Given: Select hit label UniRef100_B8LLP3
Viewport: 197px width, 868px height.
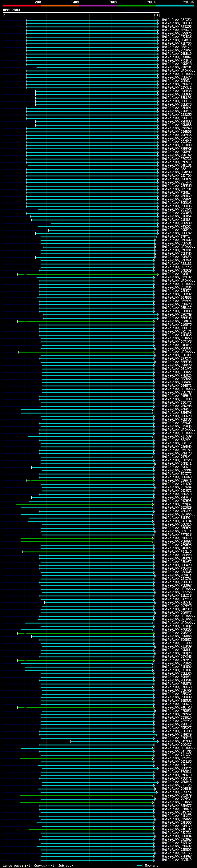Looking at the screenshot, I should (x=176, y=98).
